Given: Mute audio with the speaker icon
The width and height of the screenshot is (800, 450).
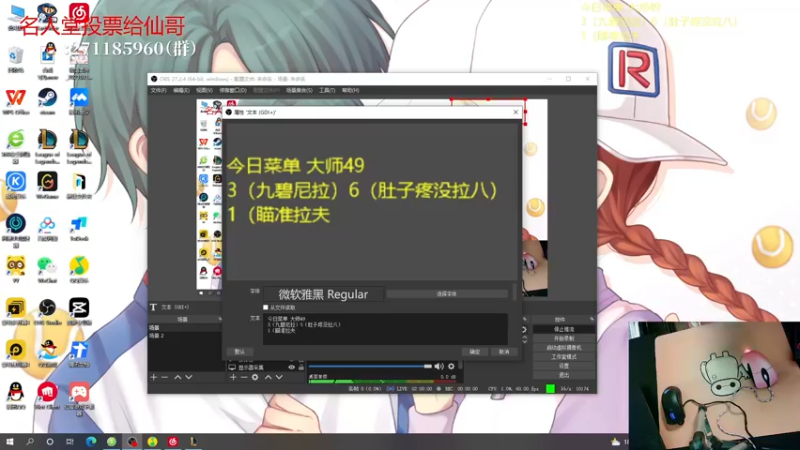Looking at the screenshot, I should (x=439, y=366).
